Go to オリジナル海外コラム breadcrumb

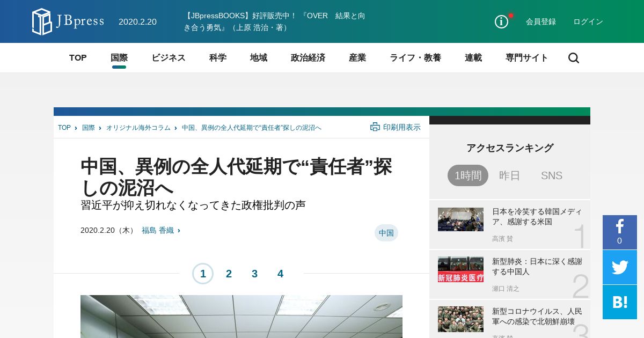138,128
